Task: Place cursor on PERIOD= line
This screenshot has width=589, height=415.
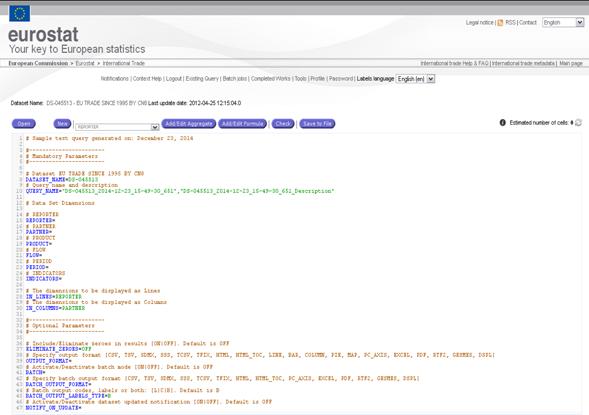Action: click(x=37, y=267)
